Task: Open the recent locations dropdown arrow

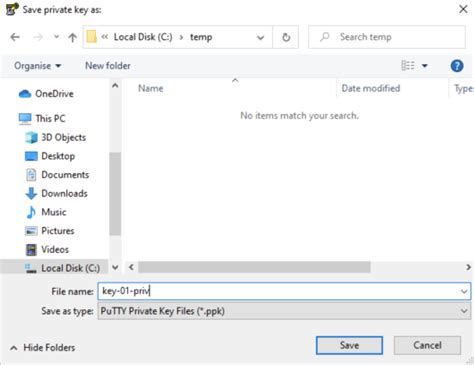Action: click(57, 37)
